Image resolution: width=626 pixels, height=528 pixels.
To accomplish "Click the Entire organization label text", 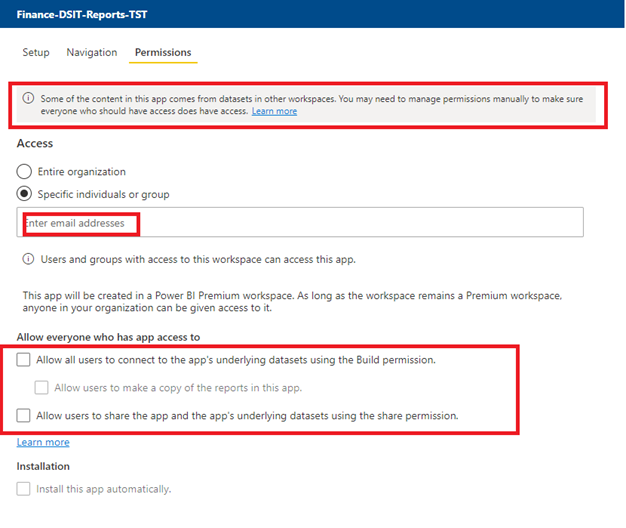I will point(82,172).
